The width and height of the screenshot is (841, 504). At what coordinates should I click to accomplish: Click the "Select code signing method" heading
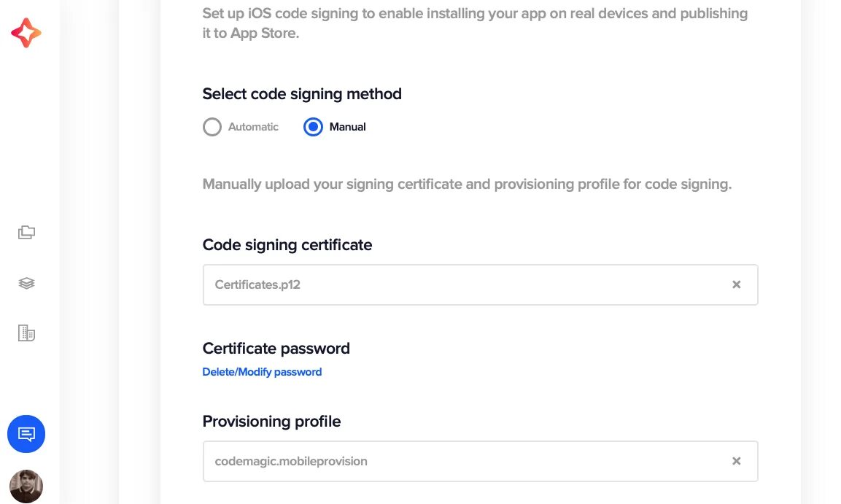[x=302, y=94]
